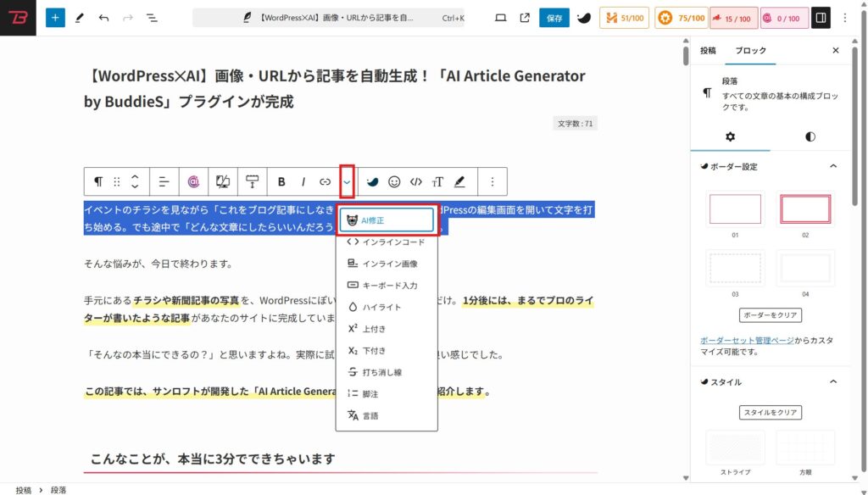This screenshot has height=495, width=868.
Task: Grab the block drag handle
Action: click(x=116, y=181)
